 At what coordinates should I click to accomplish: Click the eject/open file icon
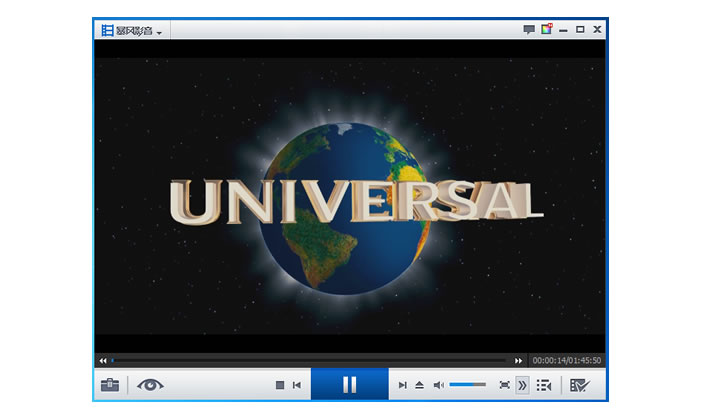(x=420, y=385)
